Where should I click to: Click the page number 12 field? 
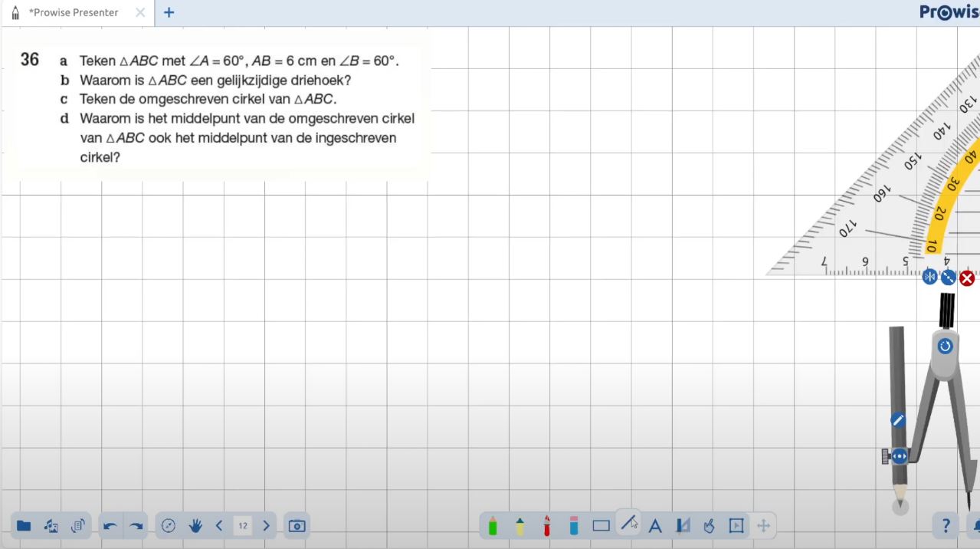[x=242, y=525]
